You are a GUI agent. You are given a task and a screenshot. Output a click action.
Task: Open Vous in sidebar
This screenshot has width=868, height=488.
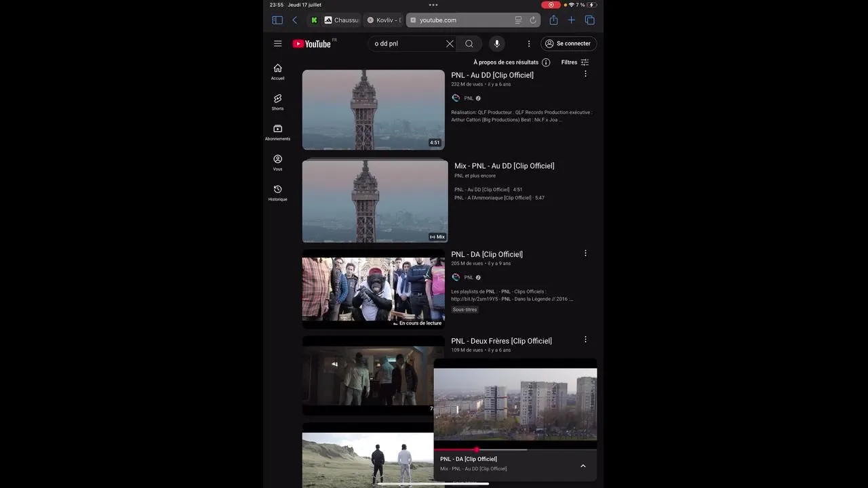tap(277, 163)
